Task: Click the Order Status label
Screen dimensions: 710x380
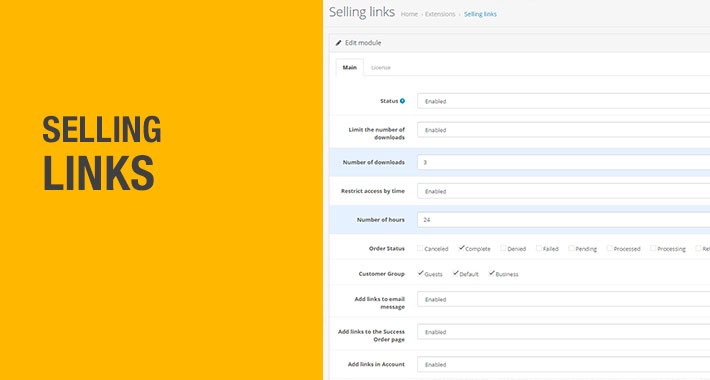Action: [x=387, y=249]
